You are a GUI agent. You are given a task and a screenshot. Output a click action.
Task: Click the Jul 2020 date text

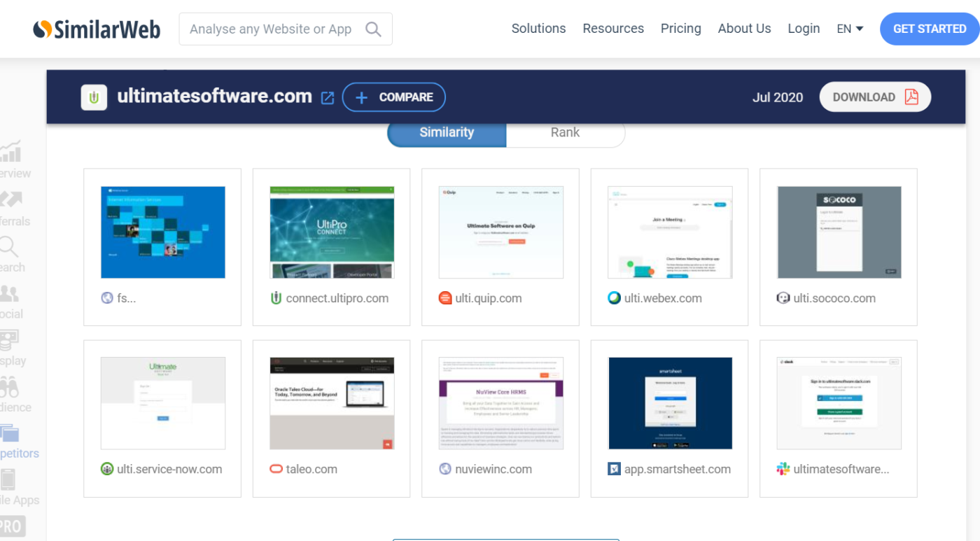click(778, 97)
